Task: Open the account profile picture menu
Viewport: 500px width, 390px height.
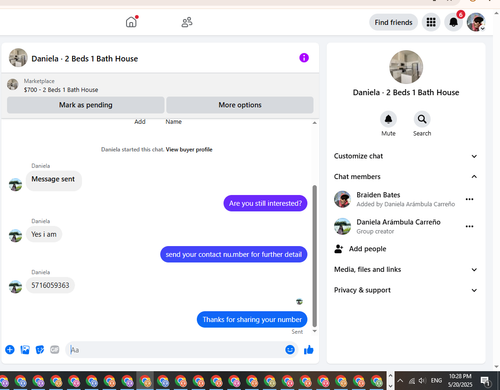Action: tap(476, 22)
